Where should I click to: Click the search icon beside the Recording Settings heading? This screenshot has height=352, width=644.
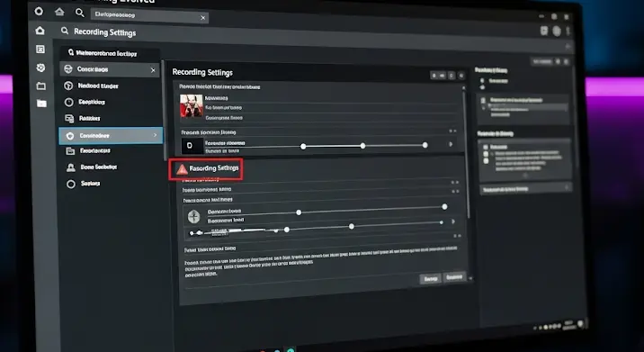tap(65, 31)
